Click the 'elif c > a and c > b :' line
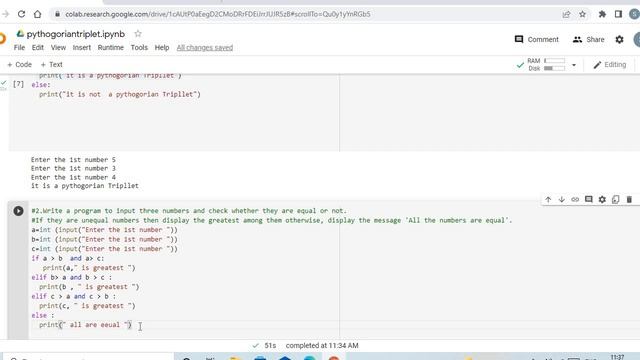 (73, 296)
